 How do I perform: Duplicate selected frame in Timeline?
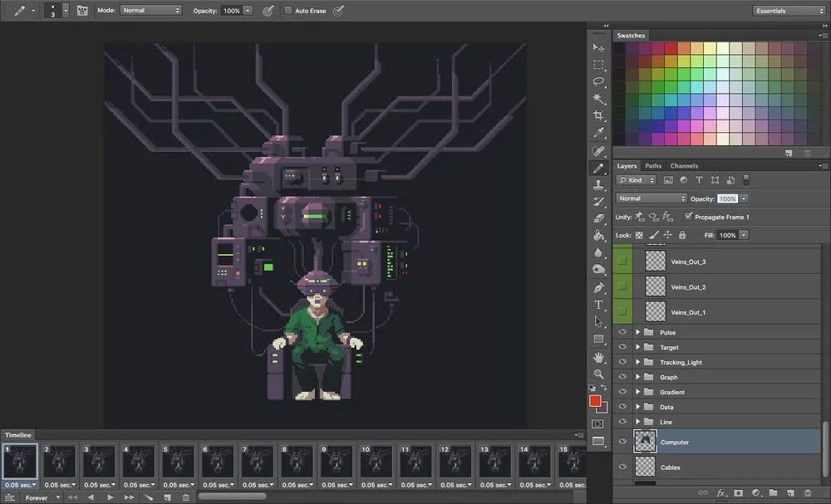click(168, 497)
